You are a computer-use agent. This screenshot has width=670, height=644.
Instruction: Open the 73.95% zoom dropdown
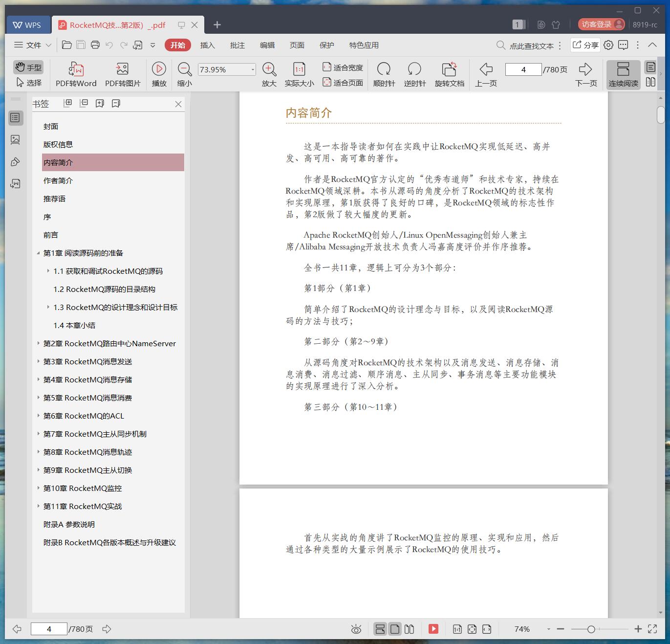tap(253, 69)
